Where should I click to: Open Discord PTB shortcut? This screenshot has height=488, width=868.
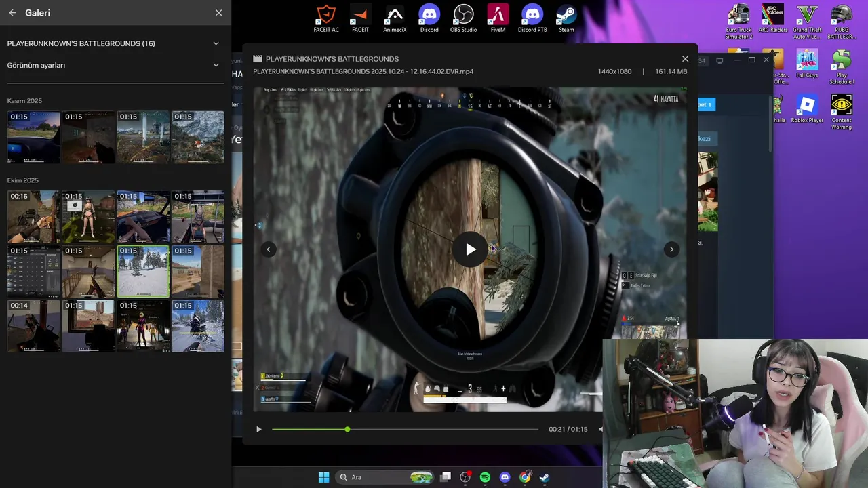click(x=532, y=18)
